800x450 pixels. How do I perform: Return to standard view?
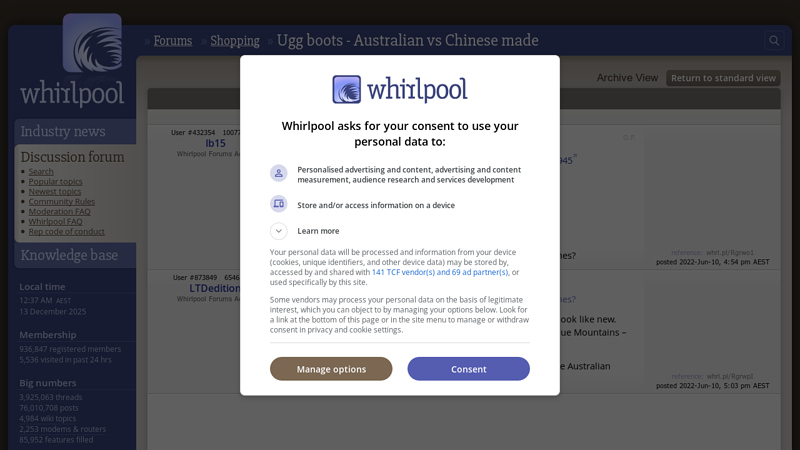point(723,78)
